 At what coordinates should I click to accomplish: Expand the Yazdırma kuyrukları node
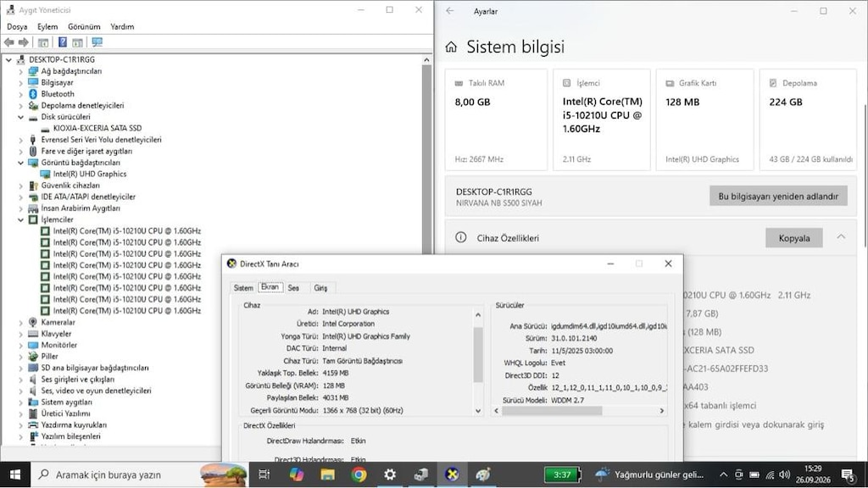[x=20, y=425]
